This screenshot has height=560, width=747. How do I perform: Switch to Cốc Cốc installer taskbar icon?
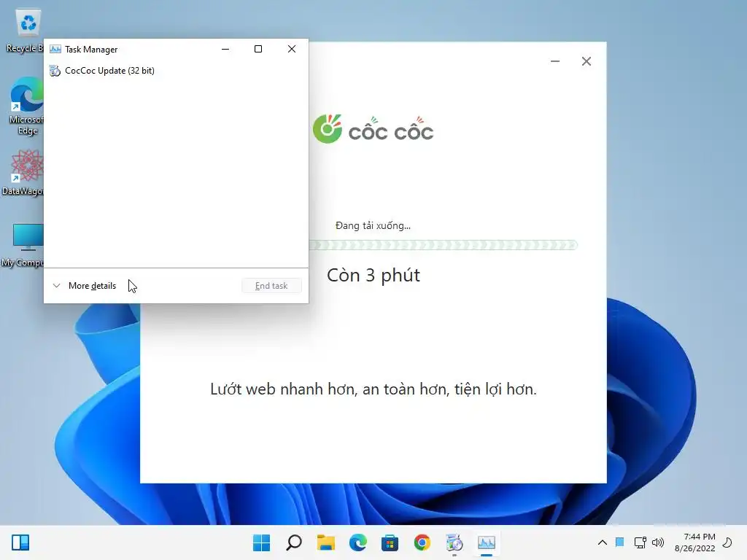click(x=454, y=542)
